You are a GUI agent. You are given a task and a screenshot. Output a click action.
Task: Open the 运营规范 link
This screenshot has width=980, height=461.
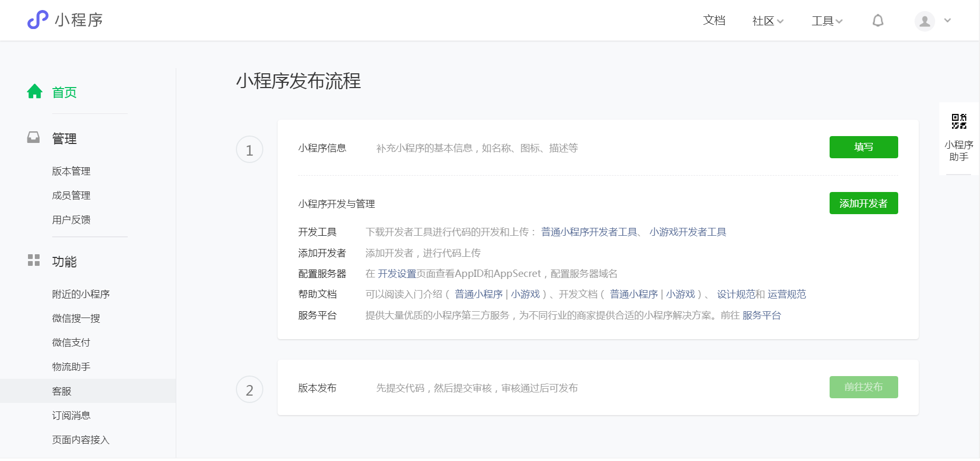pyautogui.click(x=787, y=294)
